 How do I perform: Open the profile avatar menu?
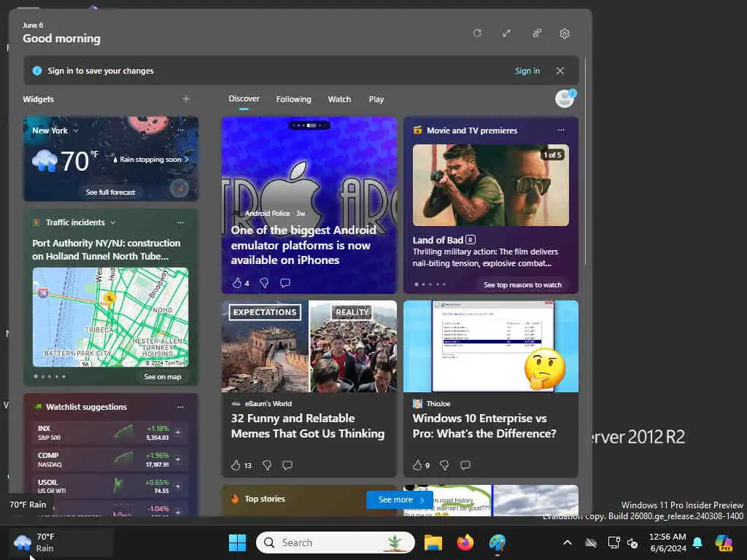tap(565, 98)
